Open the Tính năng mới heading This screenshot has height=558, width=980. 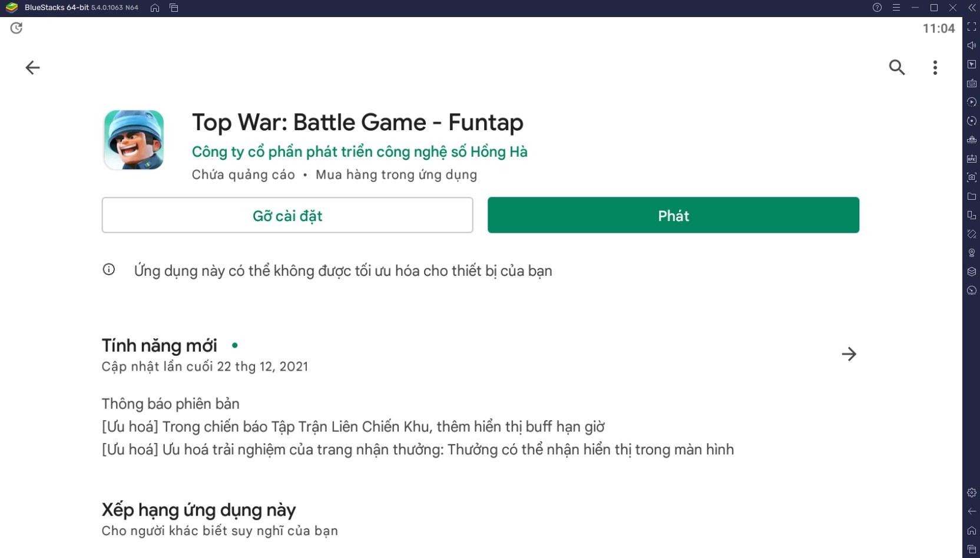pos(159,345)
